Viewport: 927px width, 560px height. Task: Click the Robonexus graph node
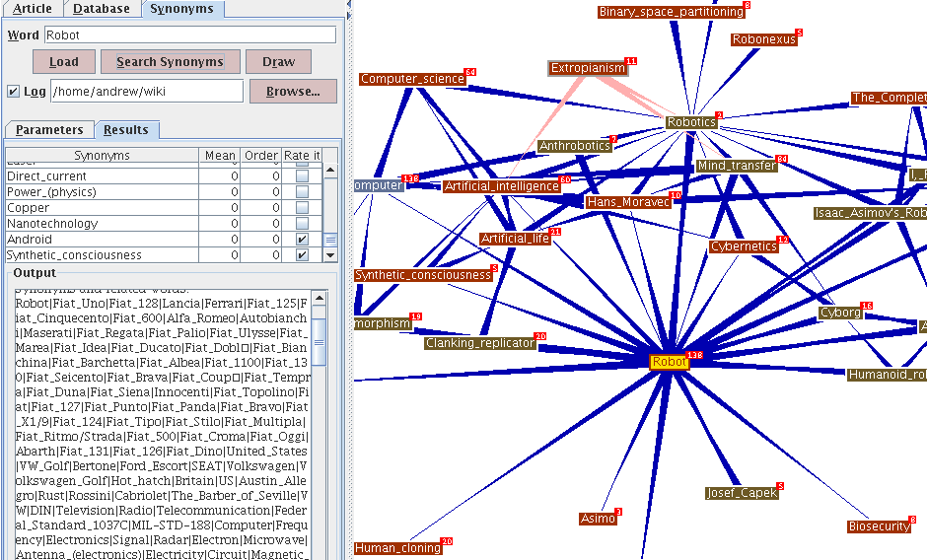pyautogui.click(x=764, y=39)
